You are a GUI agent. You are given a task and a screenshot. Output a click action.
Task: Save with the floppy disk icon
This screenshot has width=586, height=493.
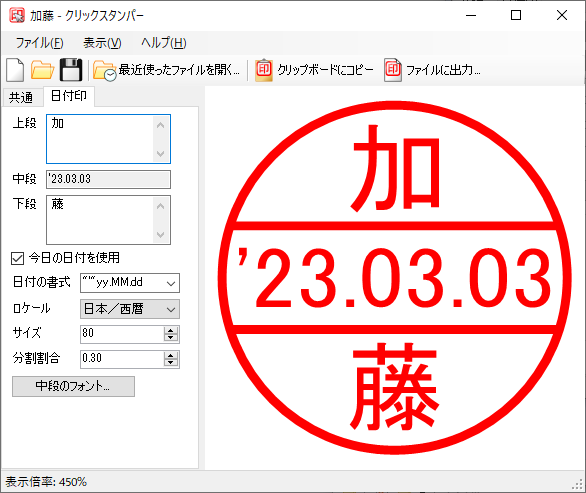(x=71, y=70)
